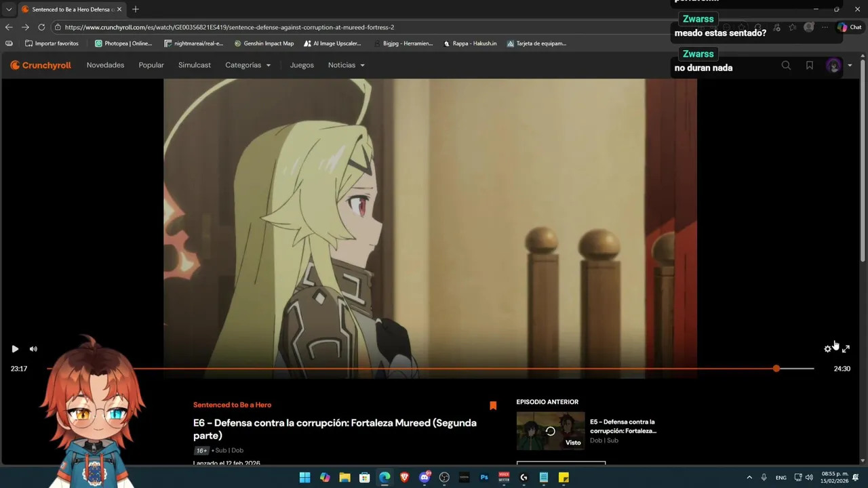Expand the Categorías dropdown
Image resolution: width=868 pixels, height=488 pixels.
pyautogui.click(x=248, y=65)
